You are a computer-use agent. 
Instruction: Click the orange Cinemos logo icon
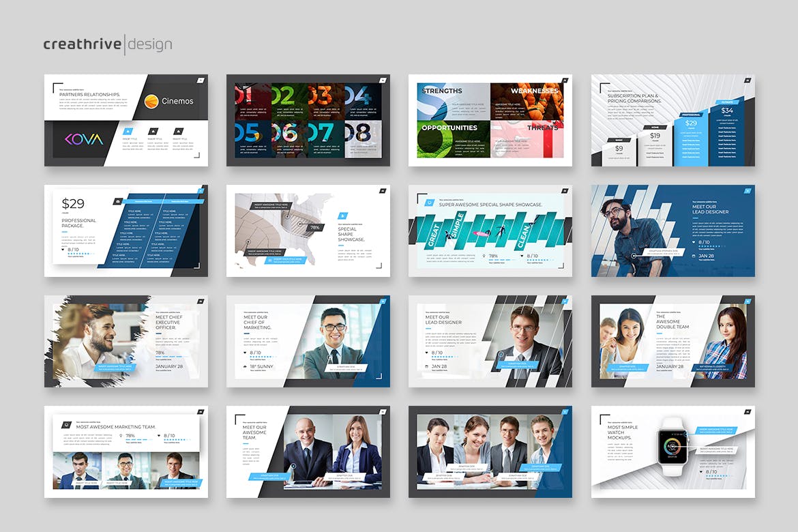tap(151, 101)
